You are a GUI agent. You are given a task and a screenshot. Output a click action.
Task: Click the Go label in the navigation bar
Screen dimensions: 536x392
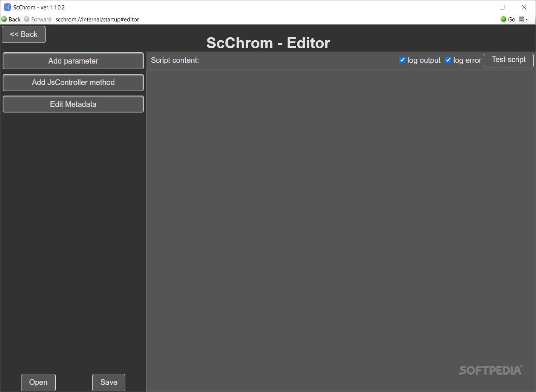click(x=512, y=20)
